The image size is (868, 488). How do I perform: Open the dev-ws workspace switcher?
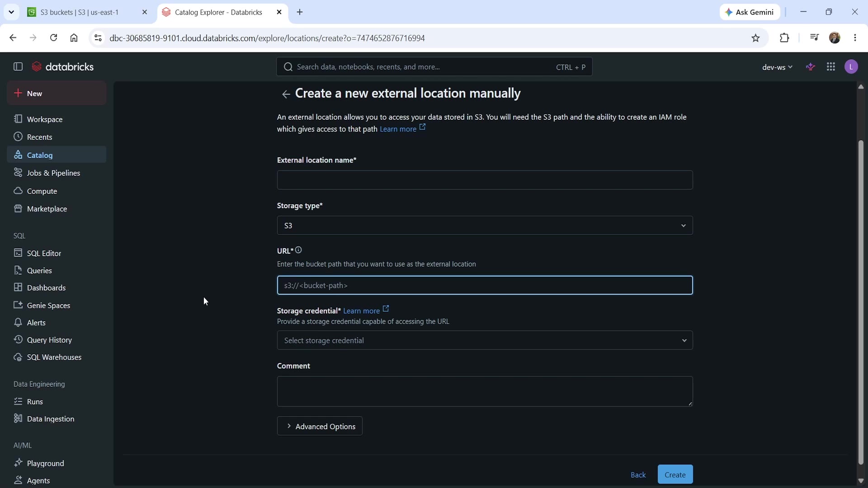777,67
